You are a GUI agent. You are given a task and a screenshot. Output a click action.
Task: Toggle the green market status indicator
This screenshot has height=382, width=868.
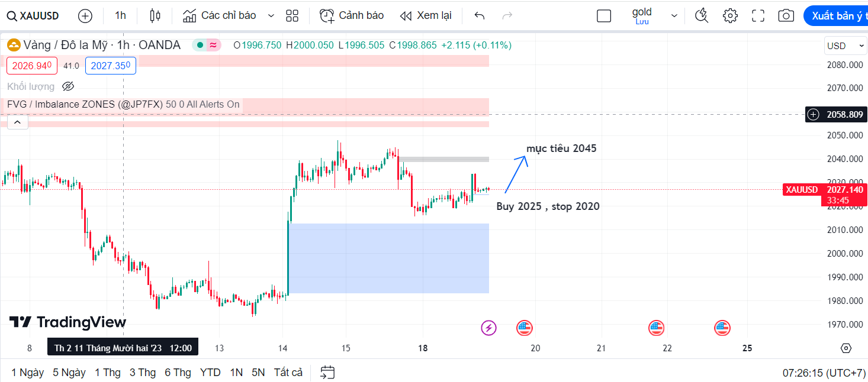click(200, 45)
